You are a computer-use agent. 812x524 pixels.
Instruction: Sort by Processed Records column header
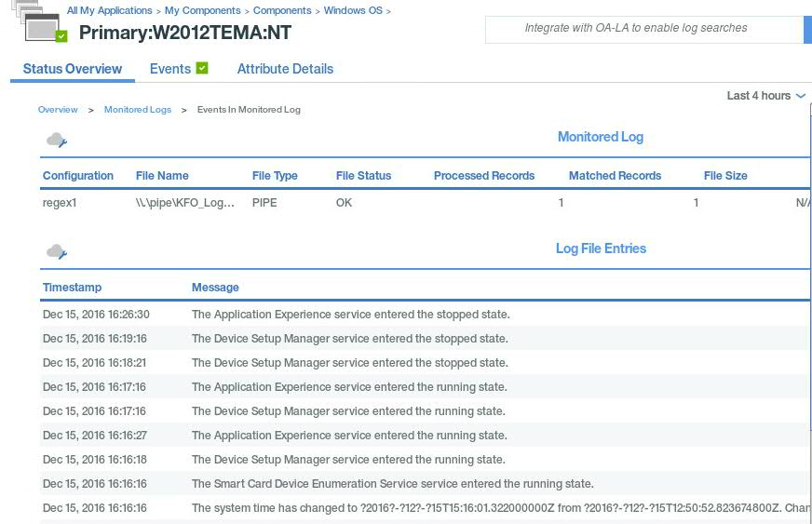point(484,176)
